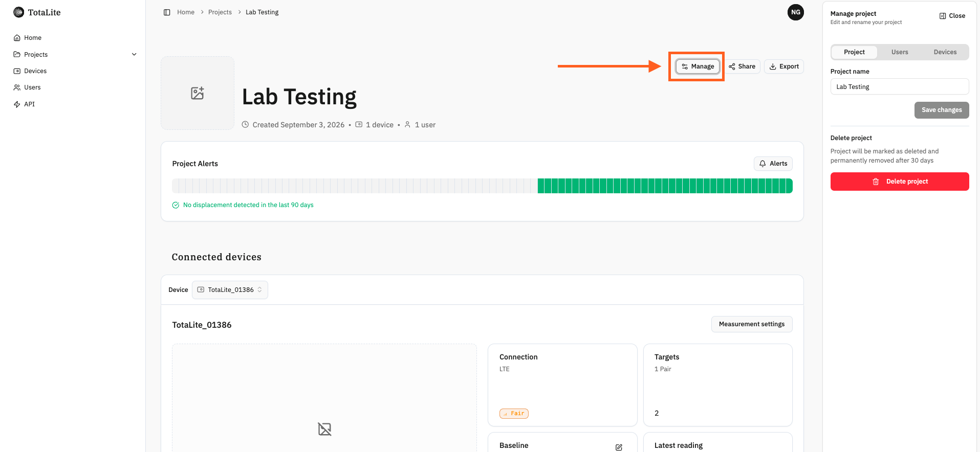This screenshot has width=980, height=452.
Task: Click the project image upload placeholder
Action: [198, 93]
